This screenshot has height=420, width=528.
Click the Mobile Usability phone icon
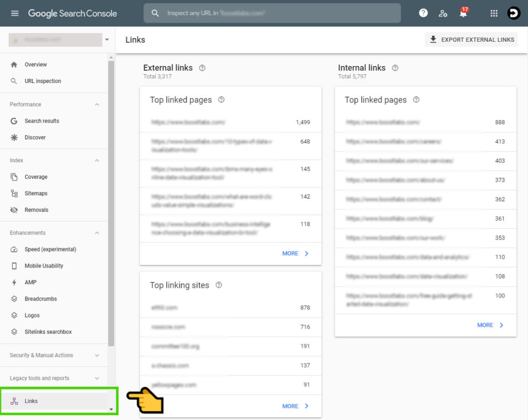[14, 266]
